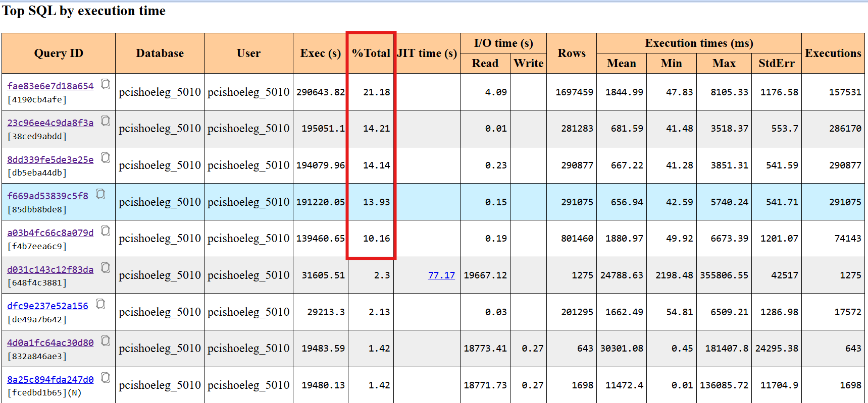Select the Exec value 139460.65
Screen dimensions: 868x403
321,239
